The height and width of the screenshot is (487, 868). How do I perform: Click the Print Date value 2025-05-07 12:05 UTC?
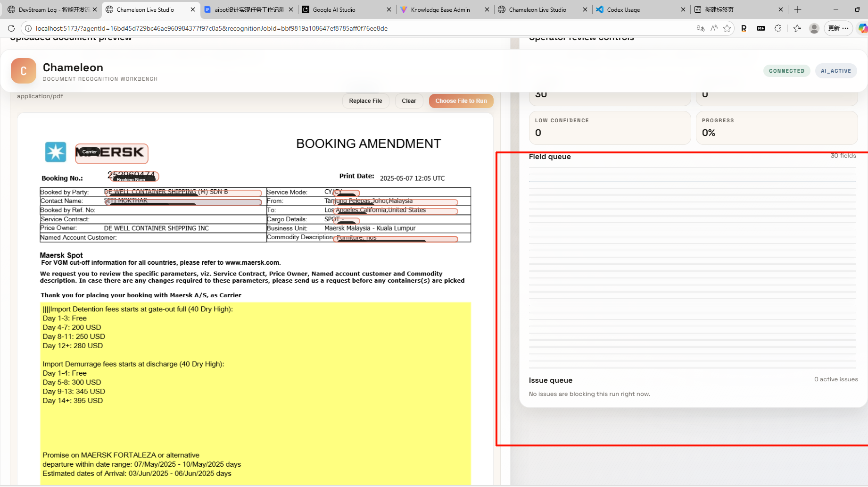click(x=412, y=178)
